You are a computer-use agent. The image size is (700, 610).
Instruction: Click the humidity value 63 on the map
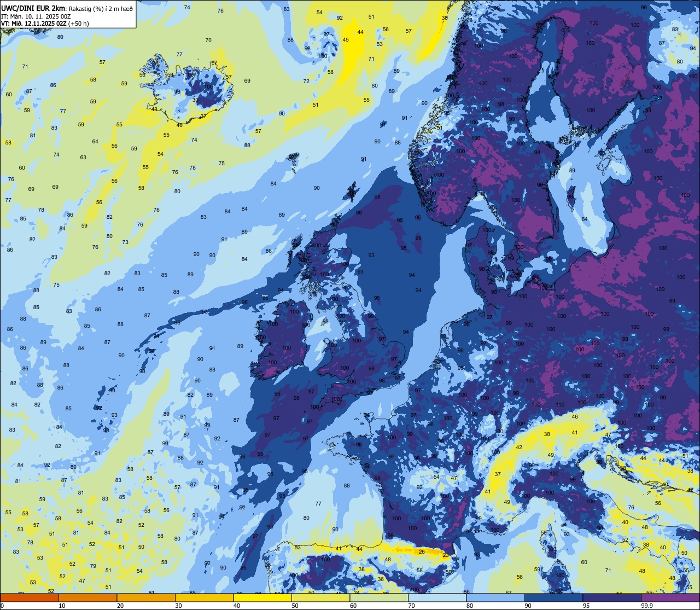[83, 158]
